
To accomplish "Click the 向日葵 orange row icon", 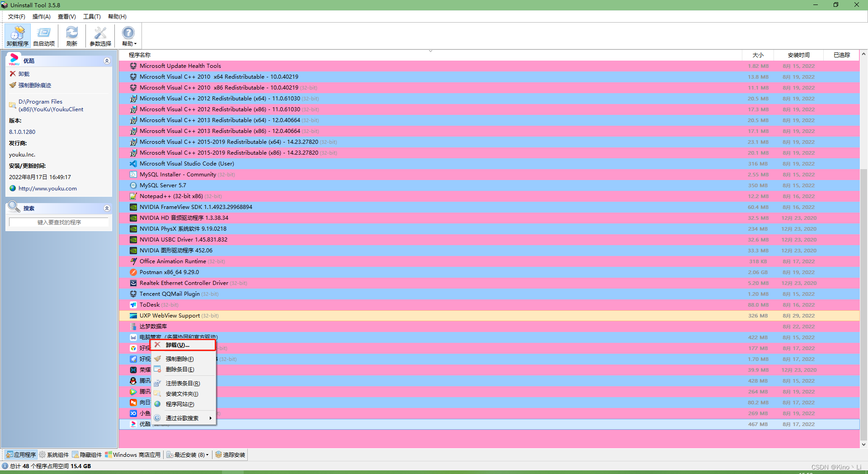I will pyautogui.click(x=133, y=403).
